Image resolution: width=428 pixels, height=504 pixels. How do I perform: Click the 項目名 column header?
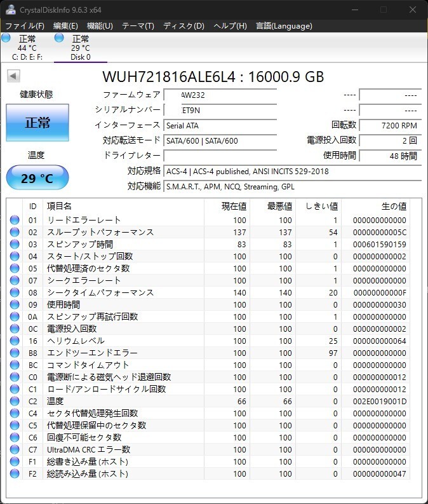pos(124,206)
